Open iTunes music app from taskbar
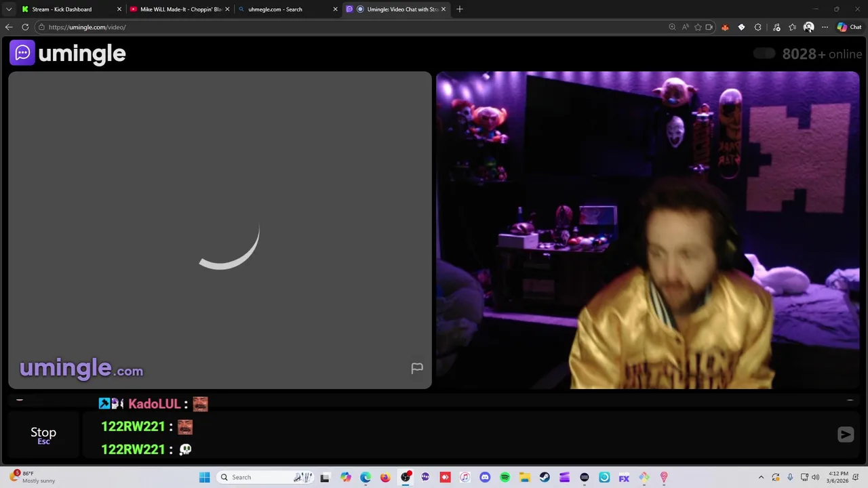868x488 pixels. [x=465, y=477]
